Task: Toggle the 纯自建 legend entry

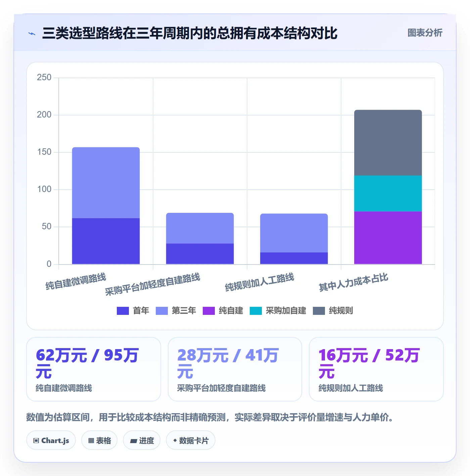Action: pyautogui.click(x=223, y=311)
